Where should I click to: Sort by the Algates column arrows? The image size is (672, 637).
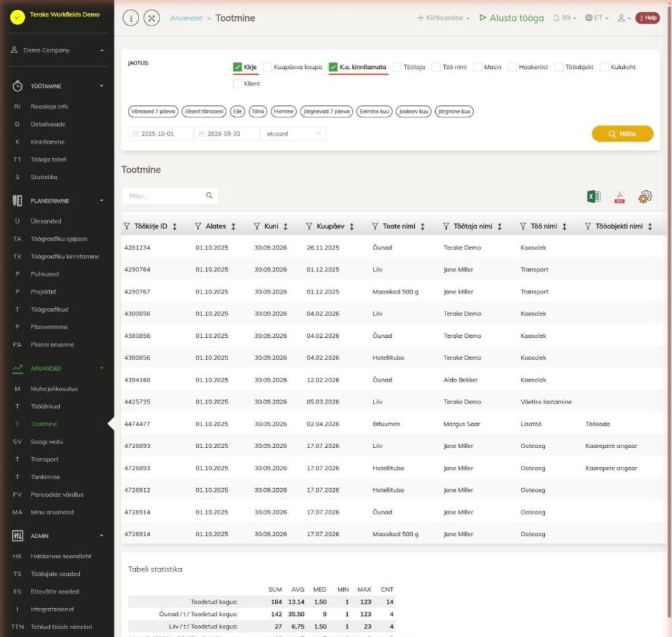pos(233,226)
